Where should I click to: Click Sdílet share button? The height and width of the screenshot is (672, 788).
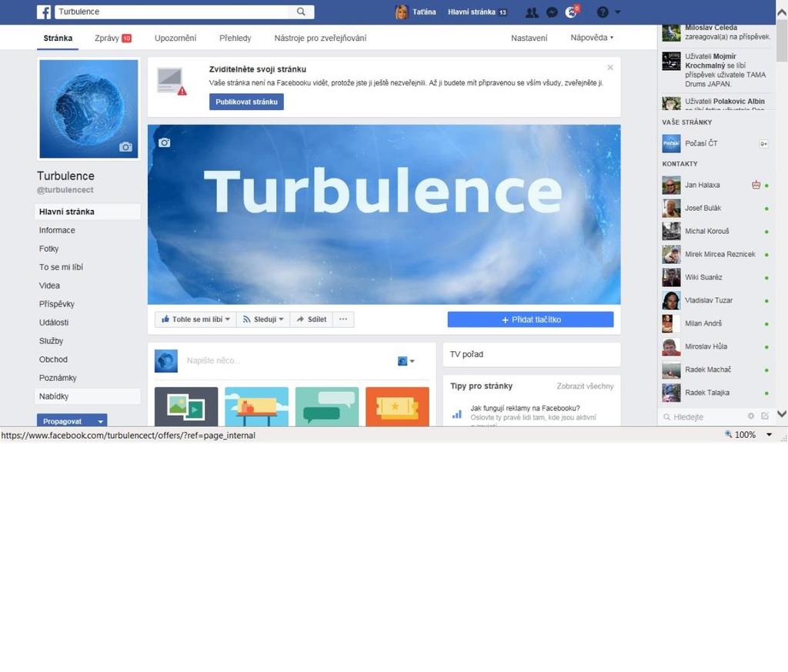(312, 319)
